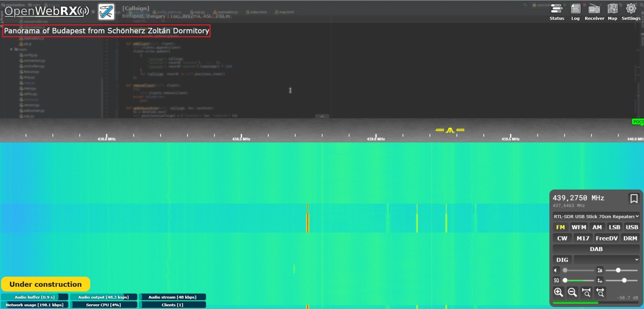Click the Budapest, Hungary location line
644x309 pixels.
pyautogui.click(x=176, y=16)
